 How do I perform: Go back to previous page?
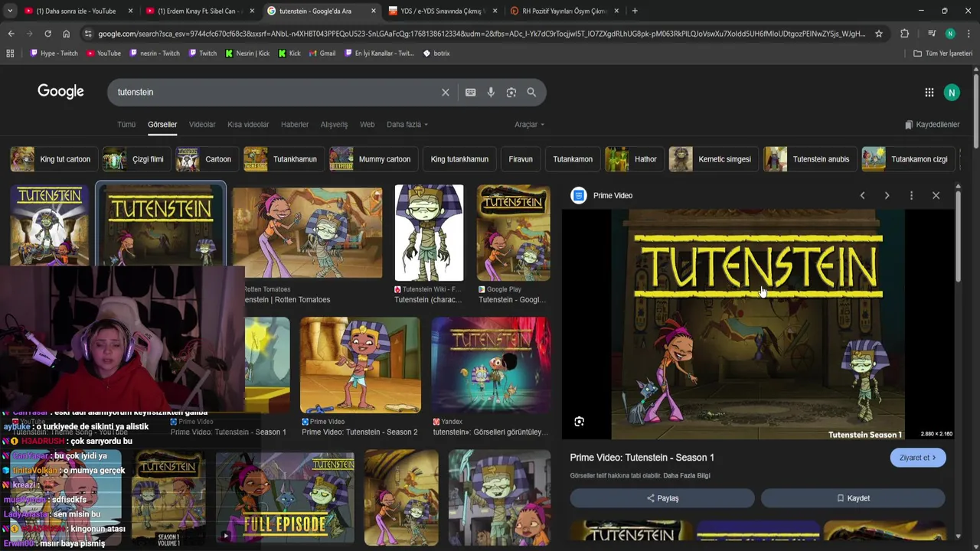[11, 34]
